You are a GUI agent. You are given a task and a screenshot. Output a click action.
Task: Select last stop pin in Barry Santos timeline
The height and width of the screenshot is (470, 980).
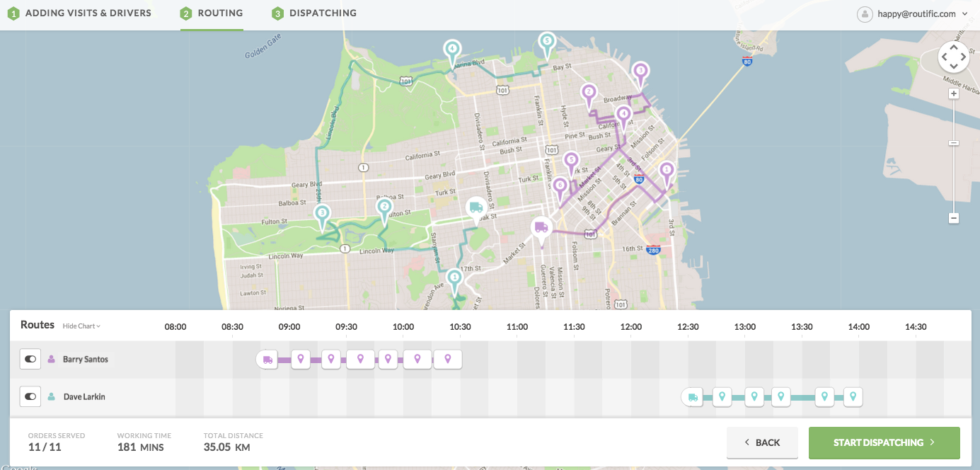click(447, 360)
